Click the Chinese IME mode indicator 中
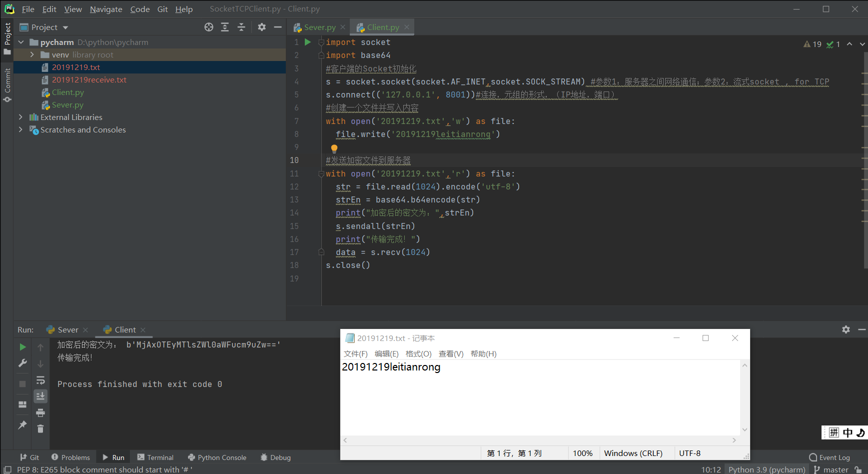 848,432
